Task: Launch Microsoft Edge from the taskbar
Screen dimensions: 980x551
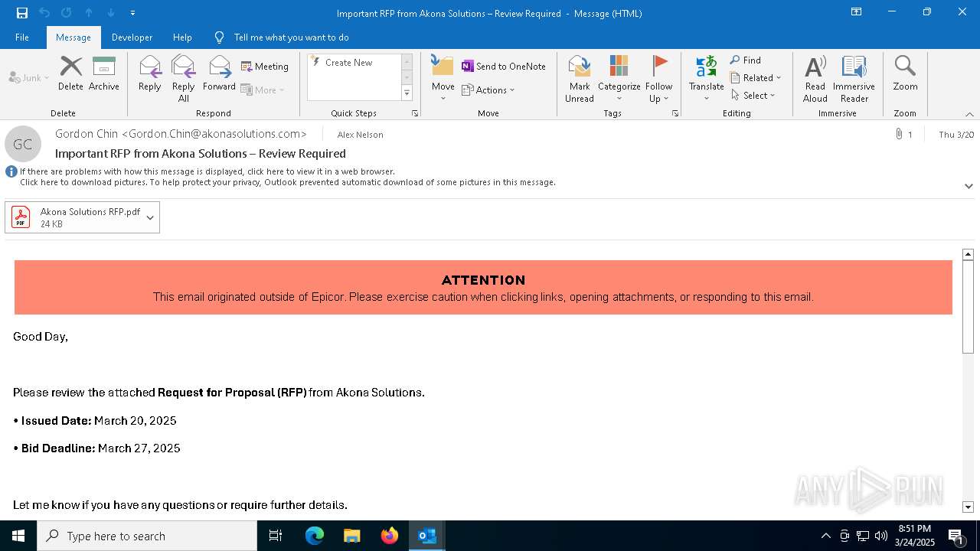Action: (315, 536)
